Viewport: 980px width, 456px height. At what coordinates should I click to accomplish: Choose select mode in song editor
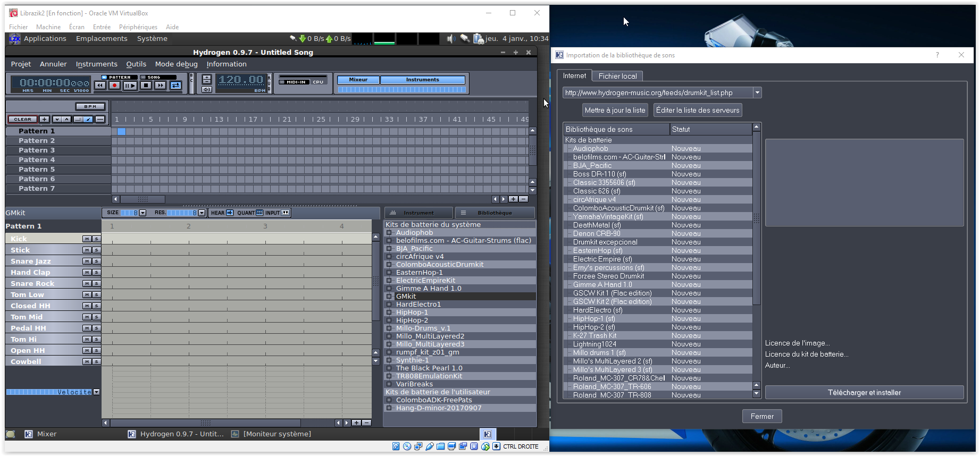[x=78, y=119]
